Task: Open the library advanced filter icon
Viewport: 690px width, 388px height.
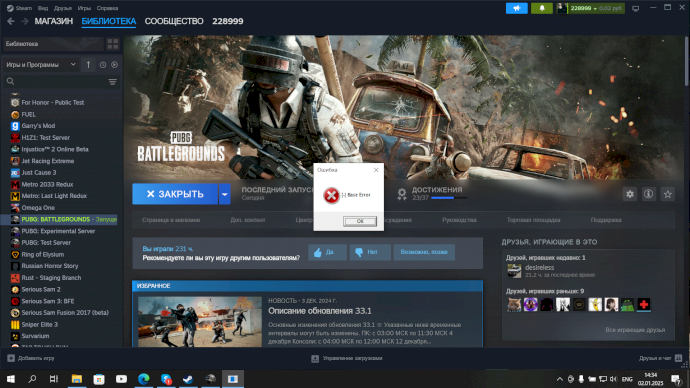Action: pyautogui.click(x=113, y=82)
